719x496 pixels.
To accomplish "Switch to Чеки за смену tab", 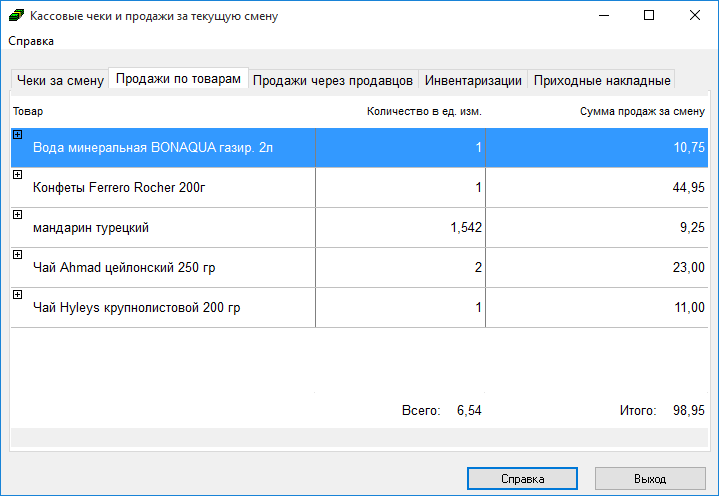I will (x=60, y=80).
